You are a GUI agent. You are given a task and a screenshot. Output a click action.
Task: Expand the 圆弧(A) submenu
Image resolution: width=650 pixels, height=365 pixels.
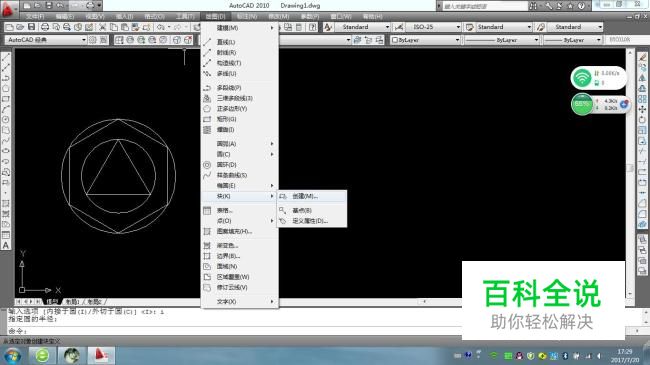240,144
